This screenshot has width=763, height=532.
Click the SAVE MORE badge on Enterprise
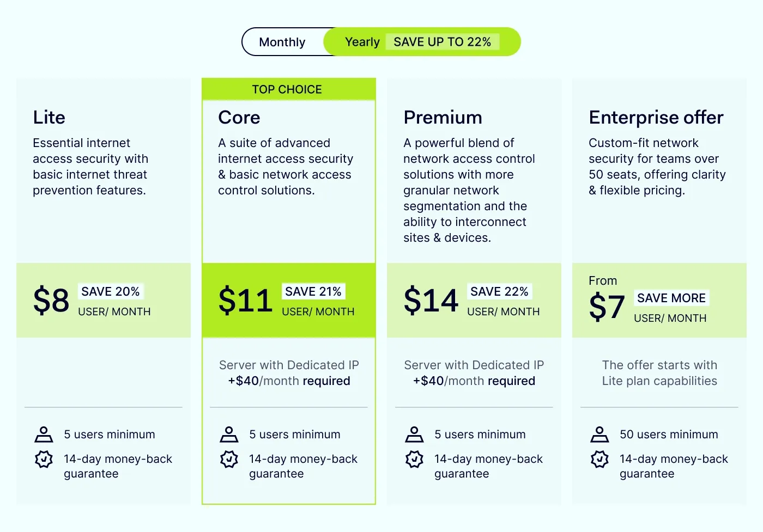(x=671, y=298)
